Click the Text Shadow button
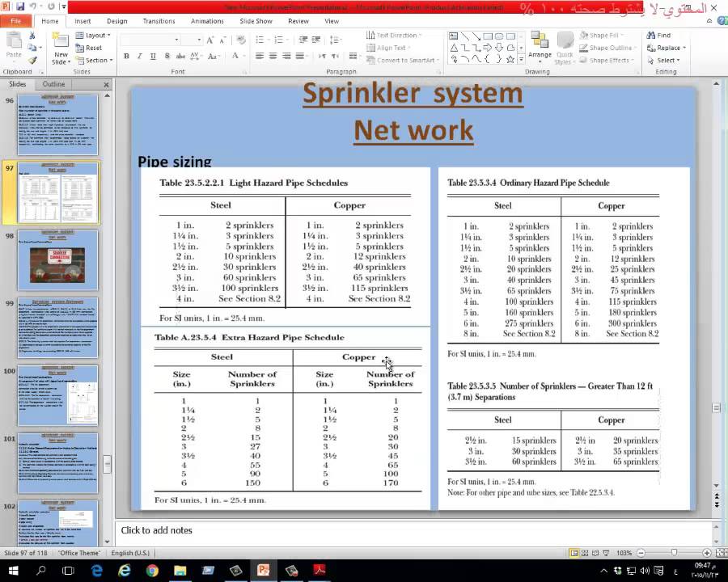Viewport: 728px width, 582px height. tap(167, 56)
